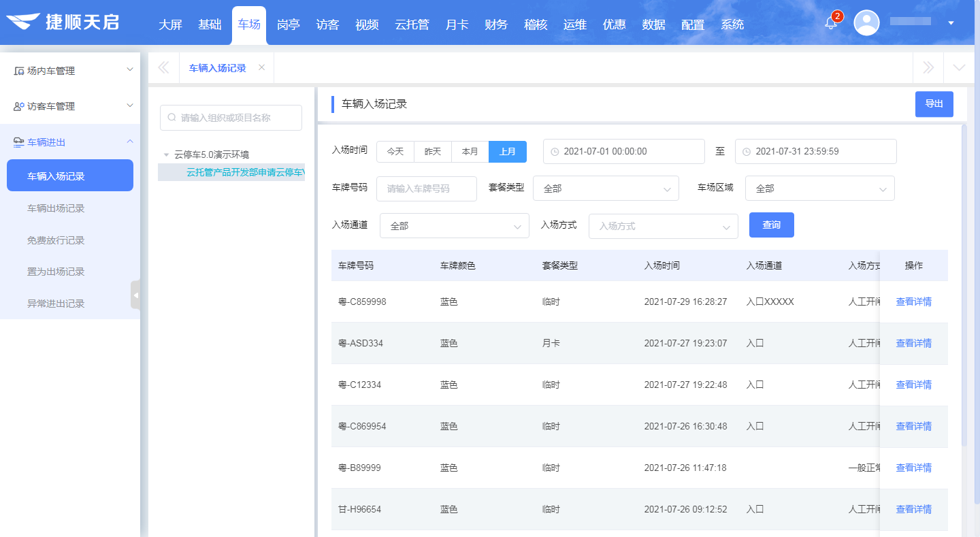Select 今天 time range
This screenshot has width=980, height=537.
click(x=395, y=152)
